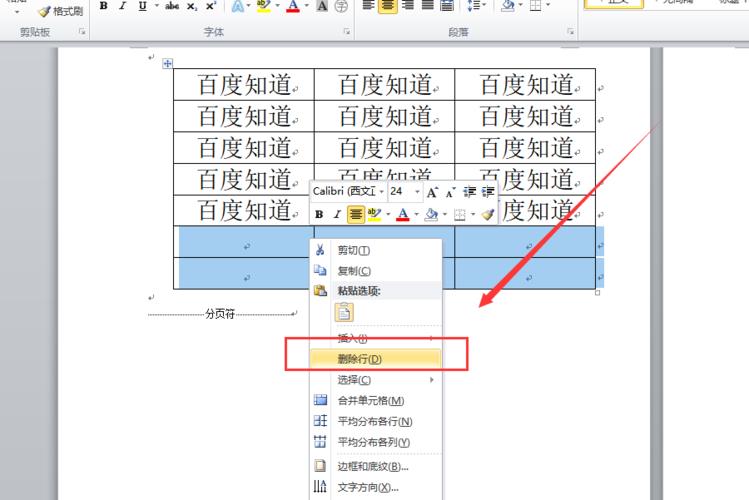Open the Calibri font name dropdown on the mini toolbar
Image resolution: width=749 pixels, height=500 pixels.
[x=382, y=192]
